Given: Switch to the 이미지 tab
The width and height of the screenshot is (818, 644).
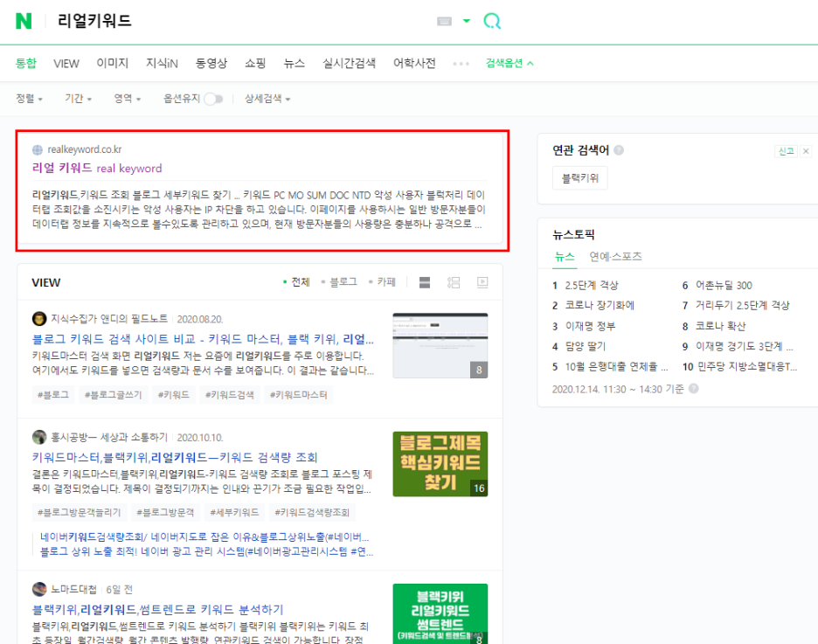Looking at the screenshot, I should tap(112, 63).
